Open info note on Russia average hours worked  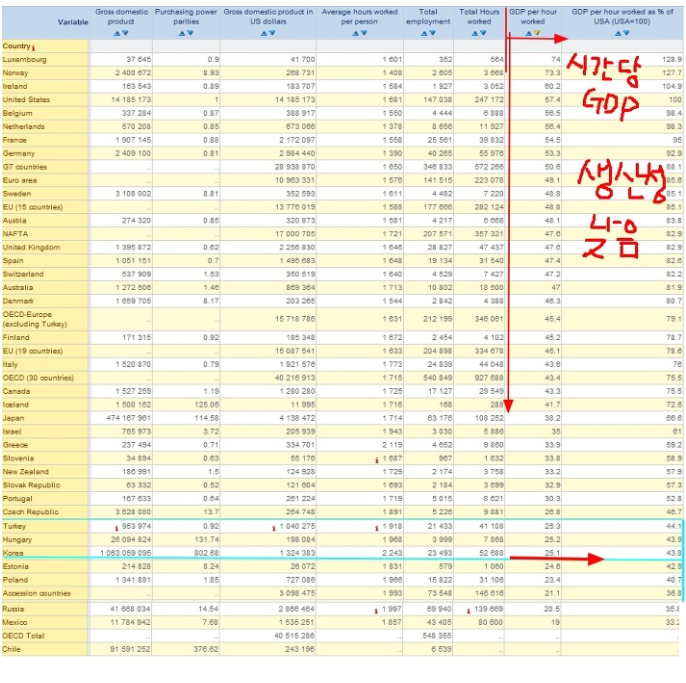pyautogui.click(x=376, y=611)
